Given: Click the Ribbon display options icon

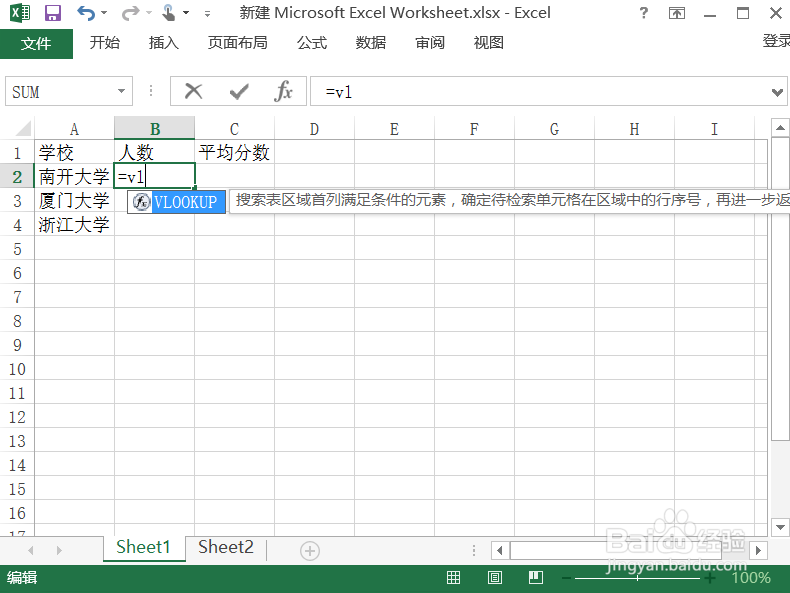Looking at the screenshot, I should point(677,13).
